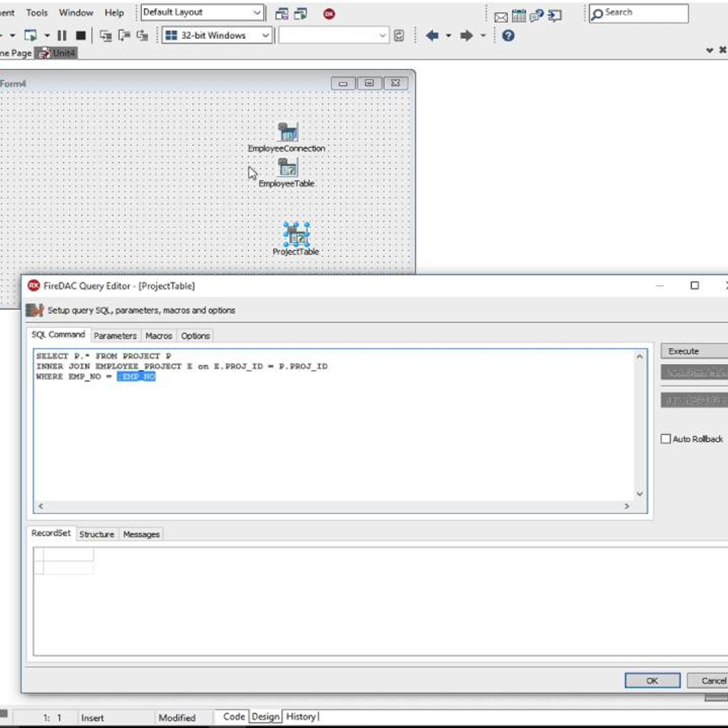728x728 pixels.
Task: Navigate forward with the right arrow
Action: [466, 35]
